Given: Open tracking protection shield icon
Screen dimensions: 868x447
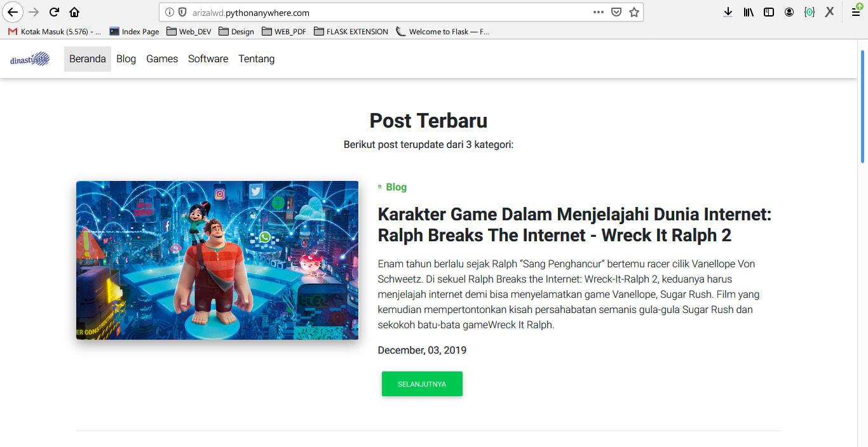Looking at the screenshot, I should (182, 12).
